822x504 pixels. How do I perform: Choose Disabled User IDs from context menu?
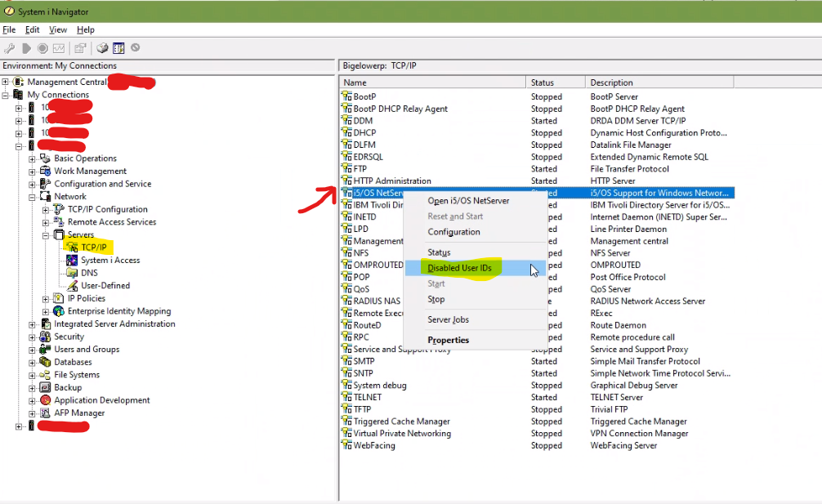tap(460, 268)
